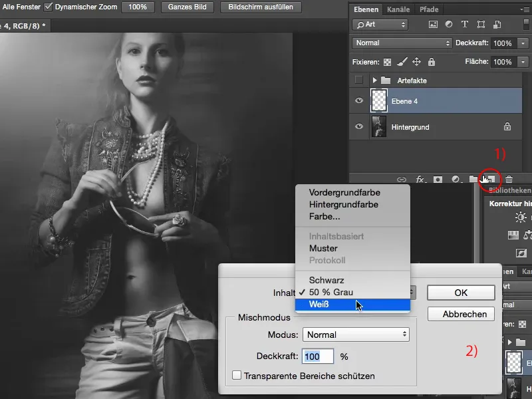This screenshot has width=532, height=399.
Task: Filter layers by smart object icon
Action: (x=497, y=25)
